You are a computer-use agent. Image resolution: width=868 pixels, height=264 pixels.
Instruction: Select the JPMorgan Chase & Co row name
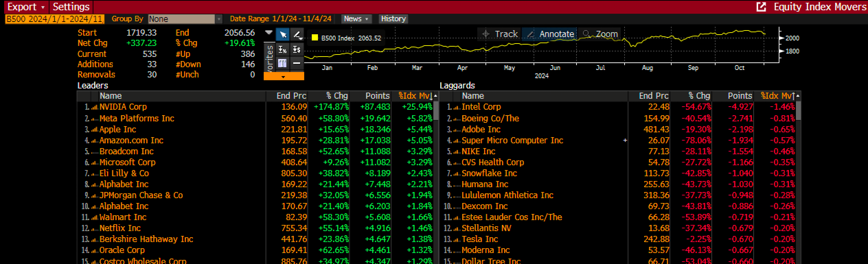141,195
